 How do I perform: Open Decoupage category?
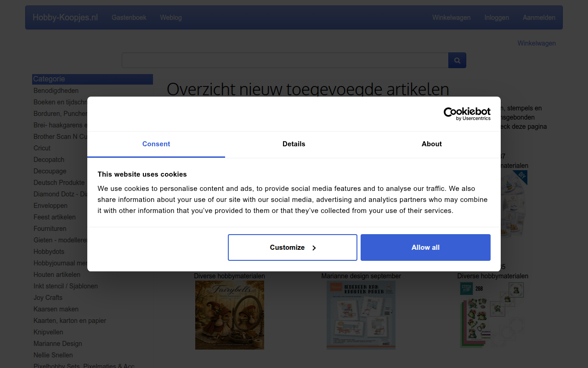pos(50,171)
